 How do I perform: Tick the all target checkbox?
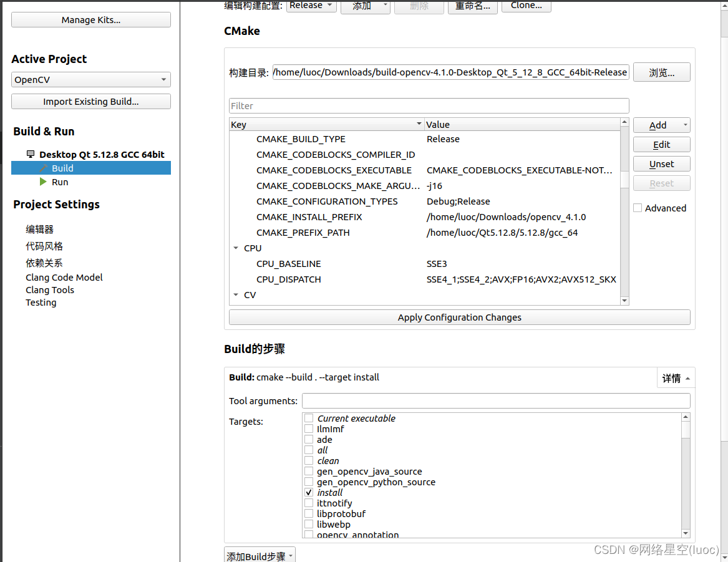pos(309,450)
